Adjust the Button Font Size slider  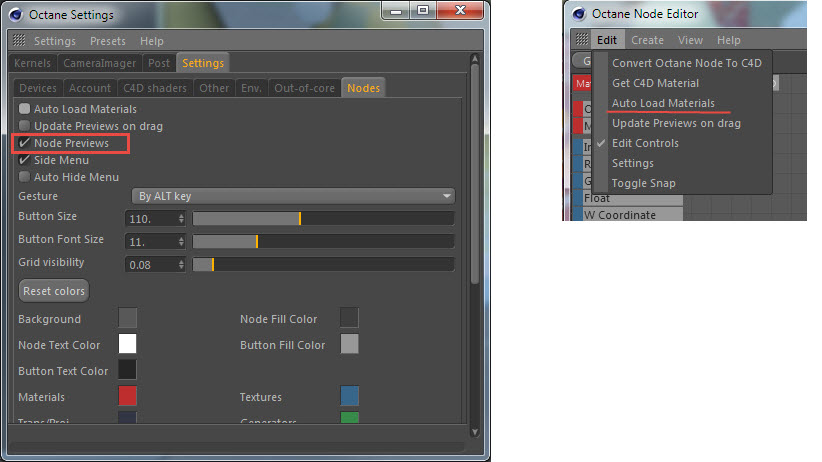click(x=323, y=242)
